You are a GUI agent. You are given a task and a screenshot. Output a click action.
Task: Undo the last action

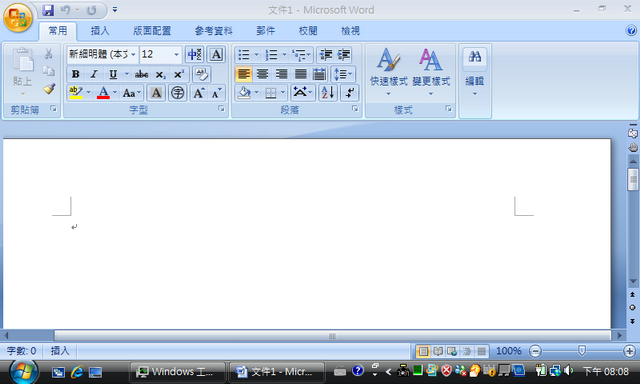65,10
